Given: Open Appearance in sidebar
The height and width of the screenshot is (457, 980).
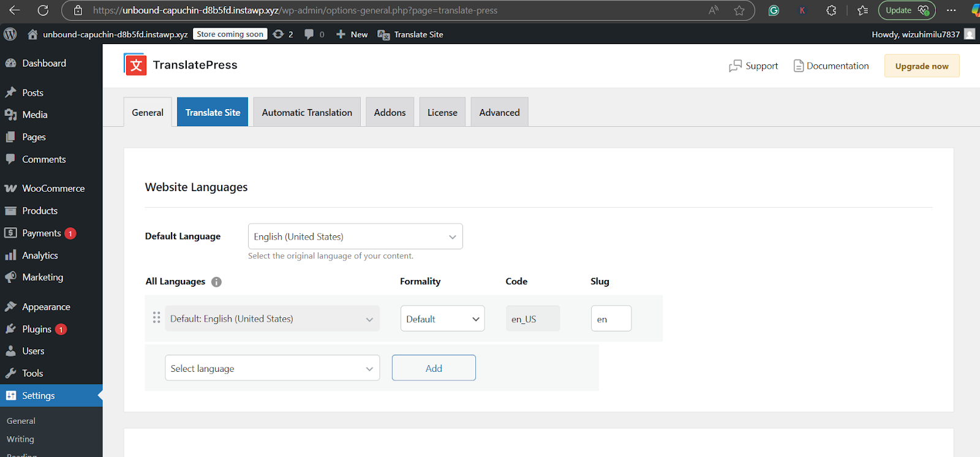Looking at the screenshot, I should (46, 307).
